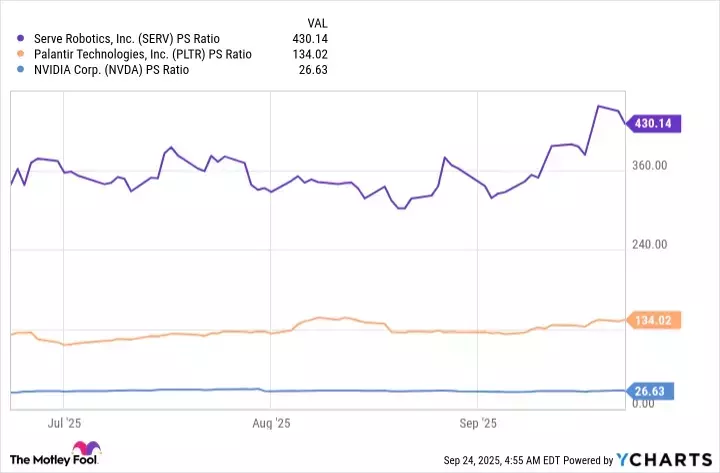Viewport: 720px width, 473px height.
Task: Click The Motley Fool wordmark text
Action: click(46, 458)
